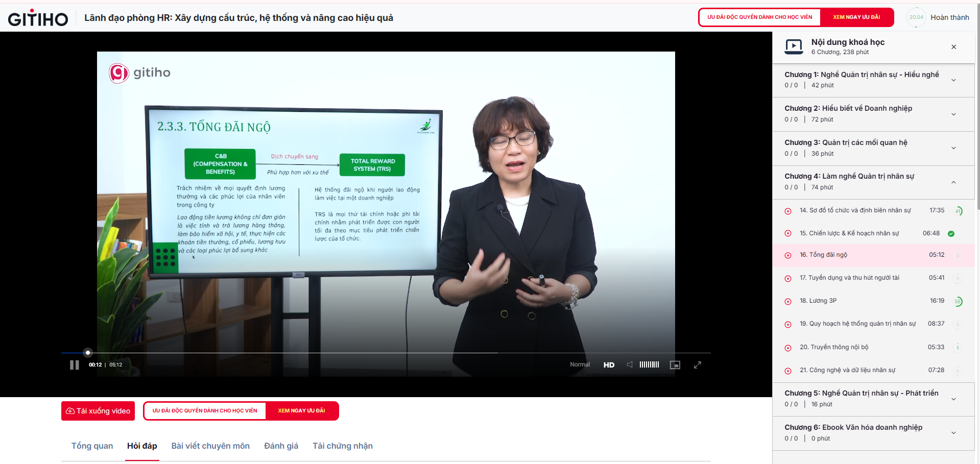Enter fullscreen video mode
980x464 pixels.
pyautogui.click(x=698, y=364)
